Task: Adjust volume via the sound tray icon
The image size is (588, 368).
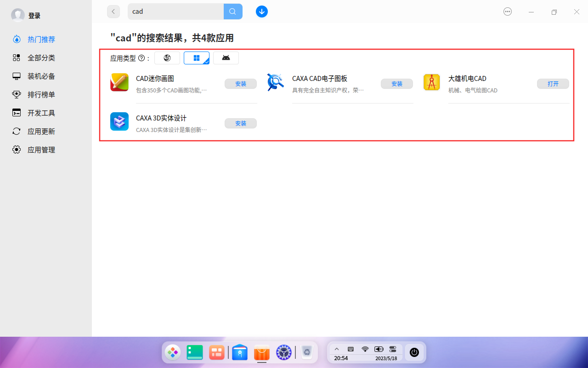Action: point(378,349)
